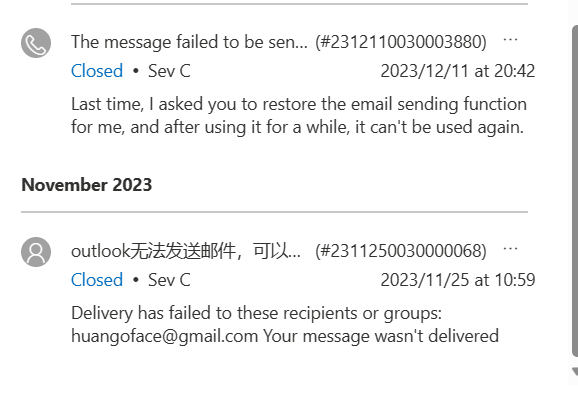Click the huangoface@gmail.com address text
Viewport: 578px width, 394px height.
[x=164, y=336]
